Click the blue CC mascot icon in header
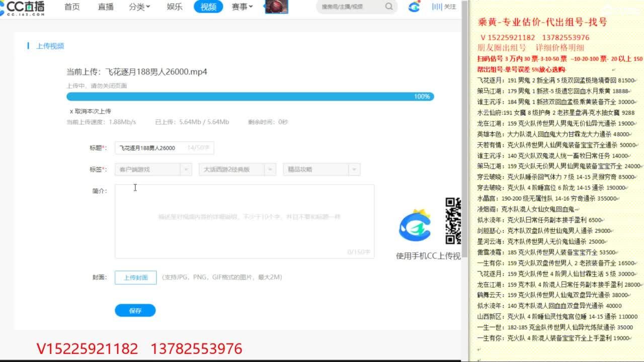Screen dimensions: 644x362 (414, 7)
